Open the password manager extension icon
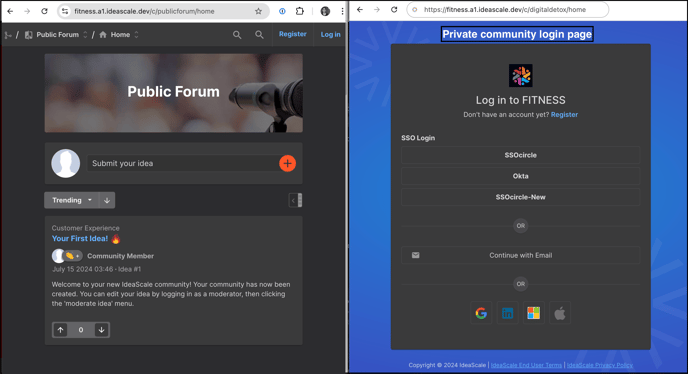This screenshot has height=374, width=688. click(282, 11)
